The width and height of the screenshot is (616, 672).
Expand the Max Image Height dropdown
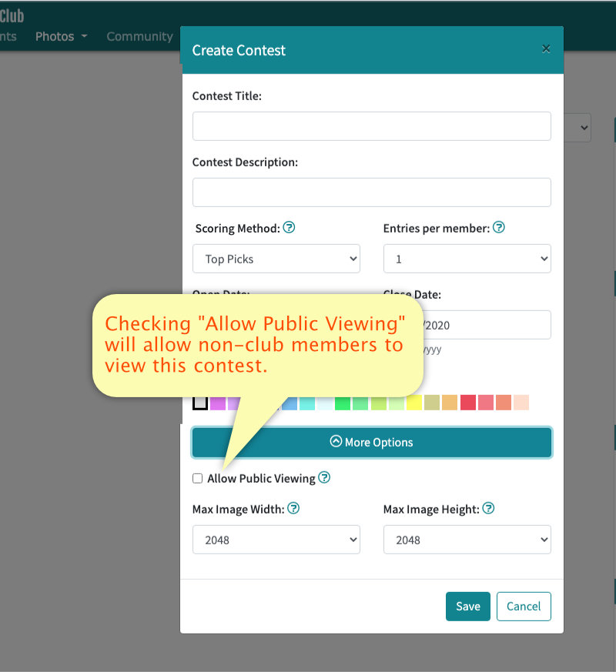point(467,540)
